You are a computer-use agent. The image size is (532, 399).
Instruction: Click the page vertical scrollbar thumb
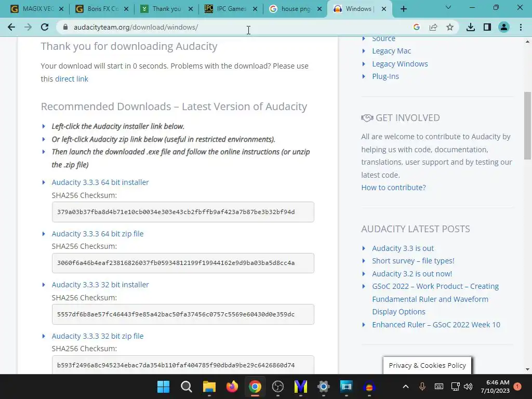(528, 126)
